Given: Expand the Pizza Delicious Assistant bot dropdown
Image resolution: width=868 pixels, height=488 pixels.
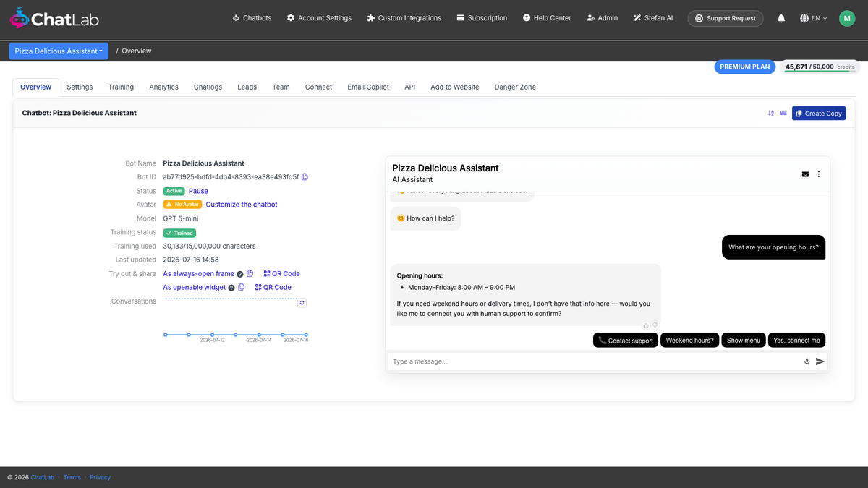Looking at the screenshot, I should pos(59,51).
